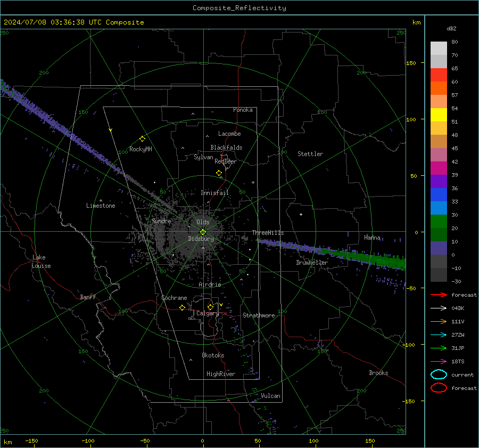Viewport: 479px width, 448px height.
Task: Click the Hanna label
Action: click(372, 238)
